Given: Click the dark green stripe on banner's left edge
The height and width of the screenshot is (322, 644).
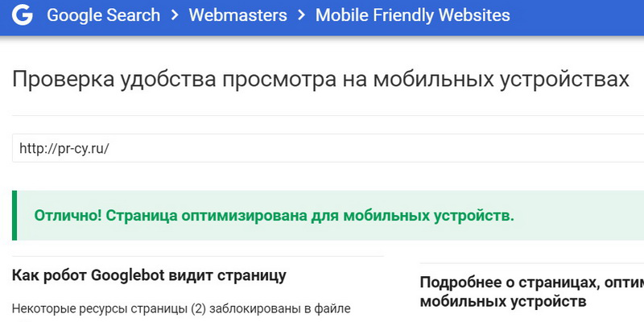Looking at the screenshot, I should pos(14,216).
